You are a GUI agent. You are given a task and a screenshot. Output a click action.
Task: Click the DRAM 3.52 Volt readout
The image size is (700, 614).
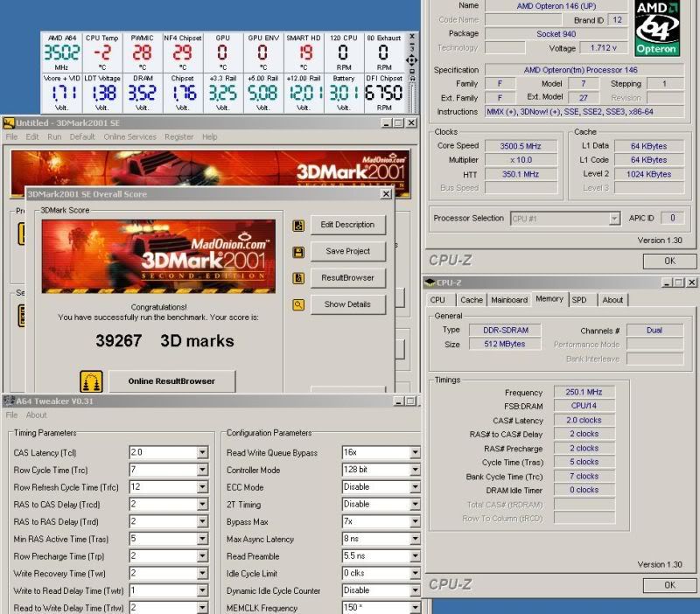coord(143,93)
